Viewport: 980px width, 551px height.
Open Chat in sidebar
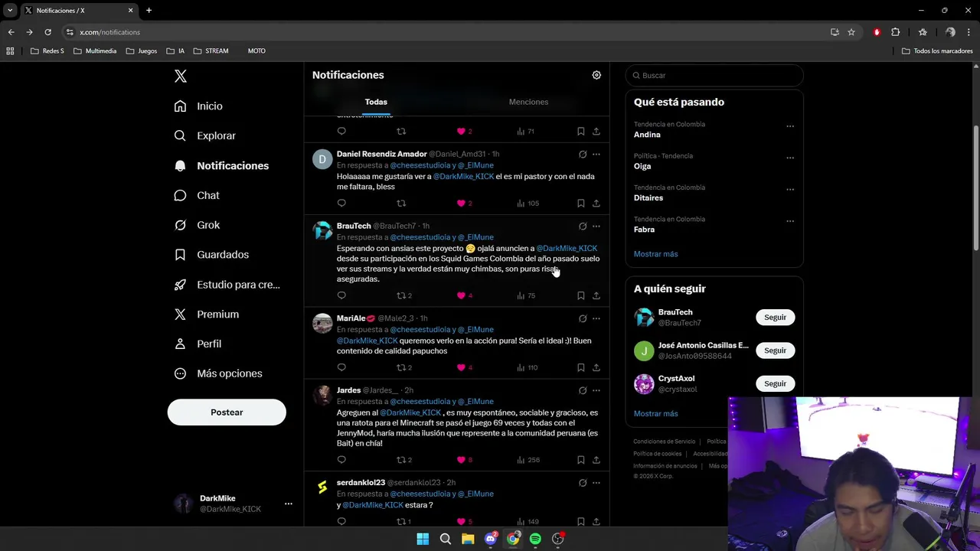pos(197,195)
